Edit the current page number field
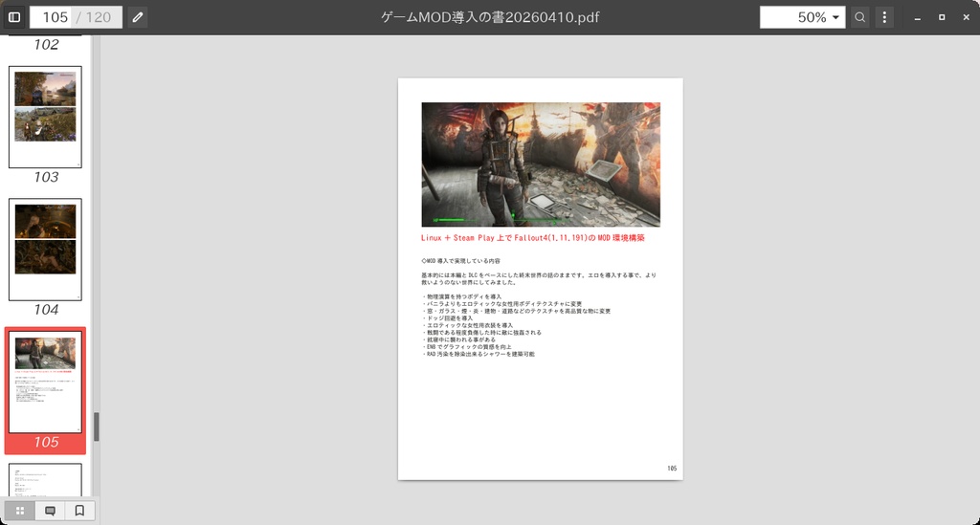The image size is (980, 525). coord(55,17)
